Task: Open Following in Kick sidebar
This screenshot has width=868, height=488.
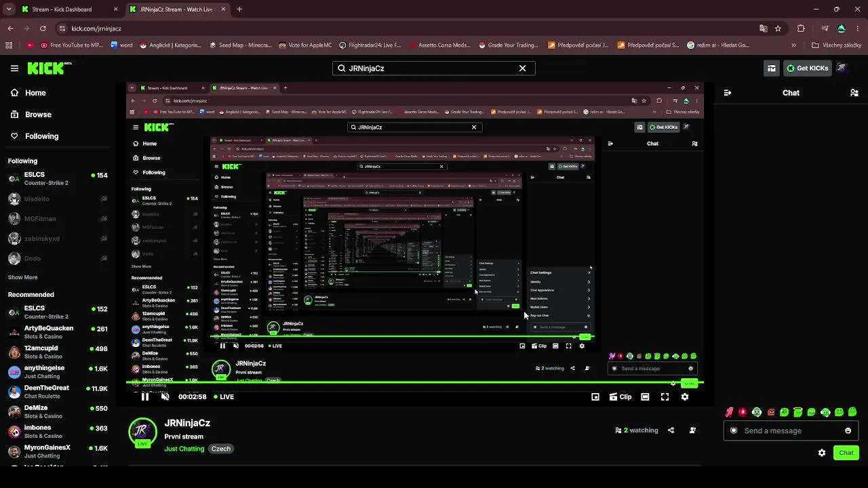Action: pyautogui.click(x=35, y=136)
